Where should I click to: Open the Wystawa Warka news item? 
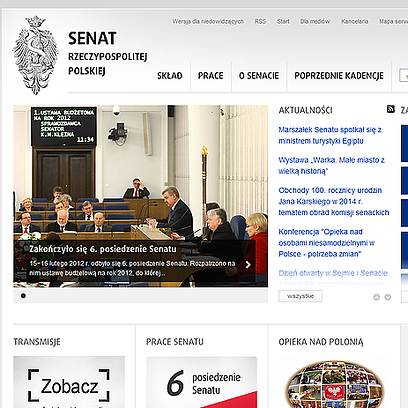pos(332,166)
